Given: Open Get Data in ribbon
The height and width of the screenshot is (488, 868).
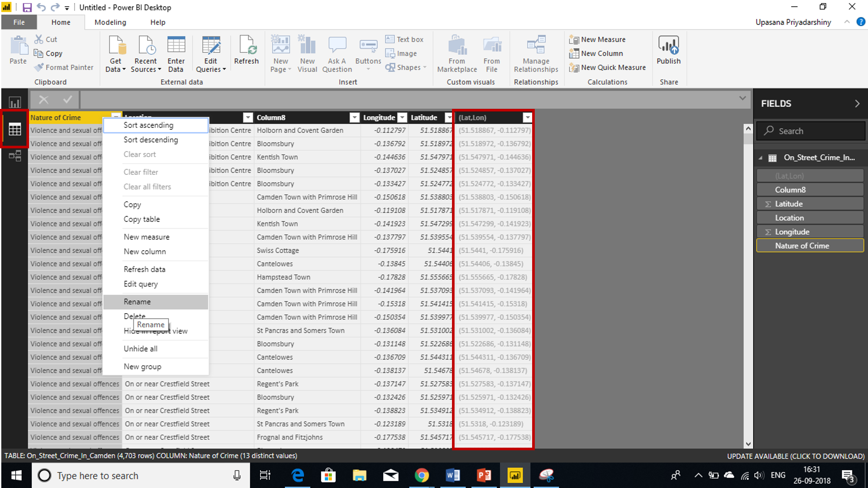Looking at the screenshot, I should pos(115,54).
